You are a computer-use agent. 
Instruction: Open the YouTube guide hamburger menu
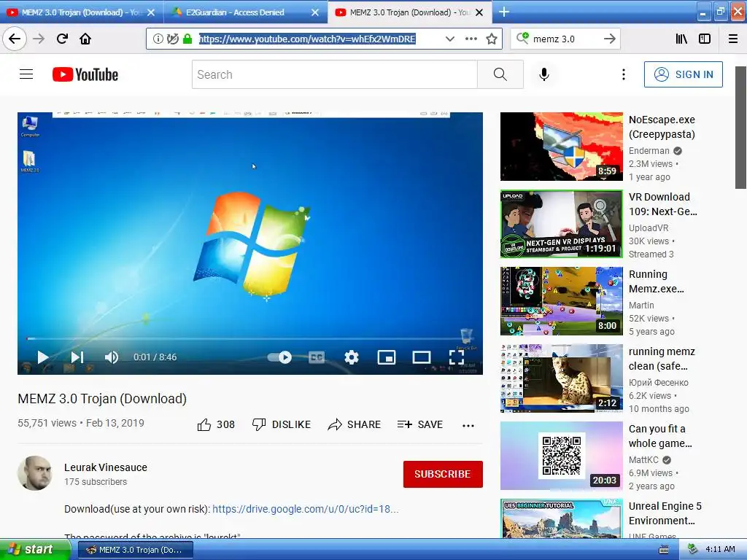point(26,74)
